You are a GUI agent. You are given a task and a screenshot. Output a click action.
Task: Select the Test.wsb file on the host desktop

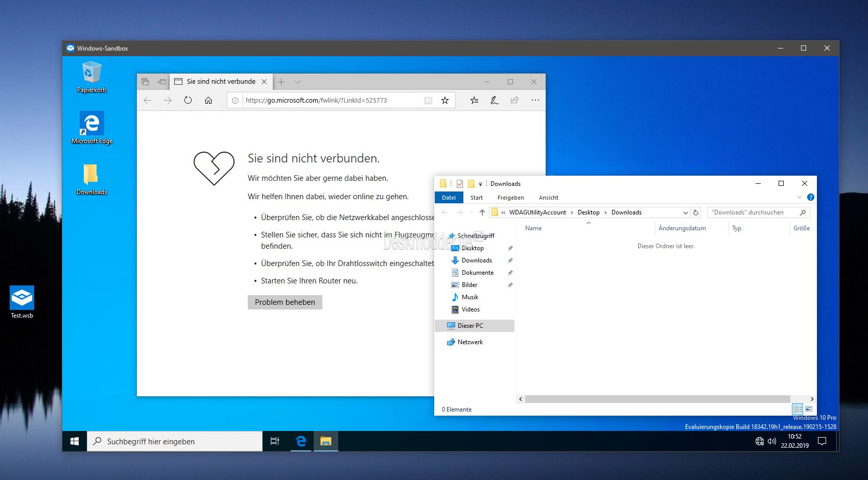pyautogui.click(x=22, y=302)
